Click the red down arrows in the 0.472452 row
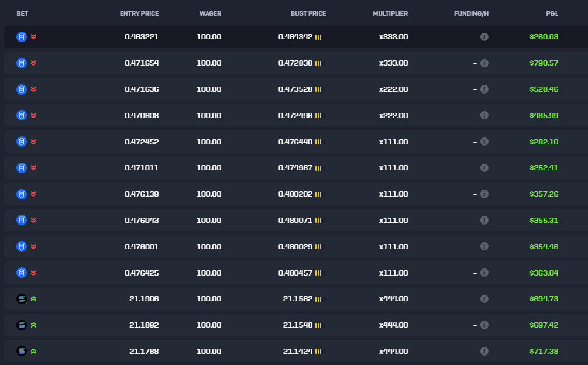 [33, 142]
